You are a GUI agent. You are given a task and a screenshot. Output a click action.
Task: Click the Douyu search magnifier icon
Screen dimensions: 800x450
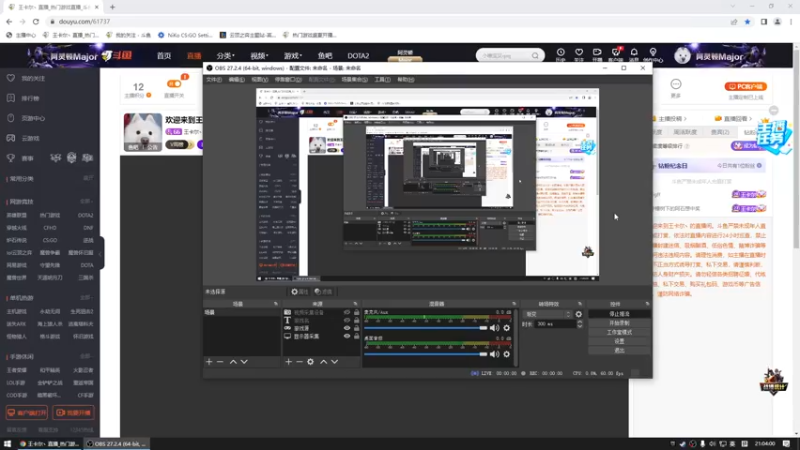tap(535, 56)
